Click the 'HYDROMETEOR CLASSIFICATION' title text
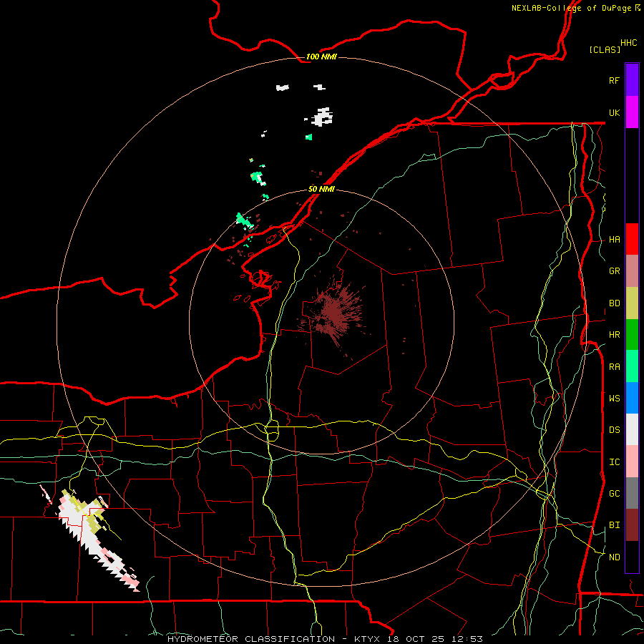The image size is (644, 644). [x=251, y=639]
